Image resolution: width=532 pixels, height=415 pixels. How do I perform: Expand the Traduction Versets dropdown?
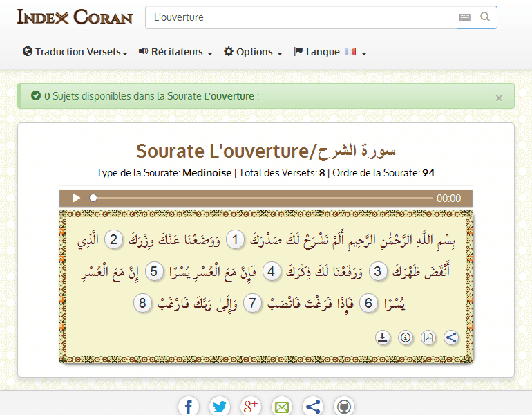click(x=75, y=52)
